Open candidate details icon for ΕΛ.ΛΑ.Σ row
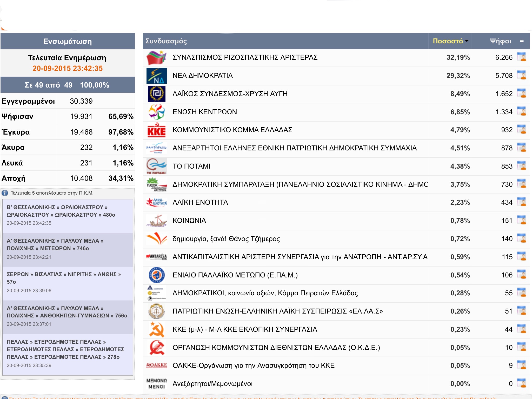Screen dimensions: 532x399 (521, 311)
